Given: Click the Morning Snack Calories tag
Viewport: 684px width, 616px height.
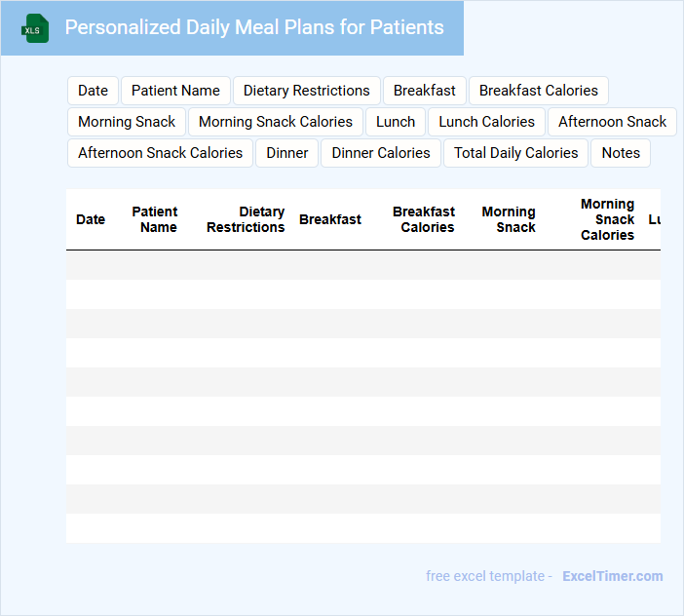Looking at the screenshot, I should (x=275, y=122).
